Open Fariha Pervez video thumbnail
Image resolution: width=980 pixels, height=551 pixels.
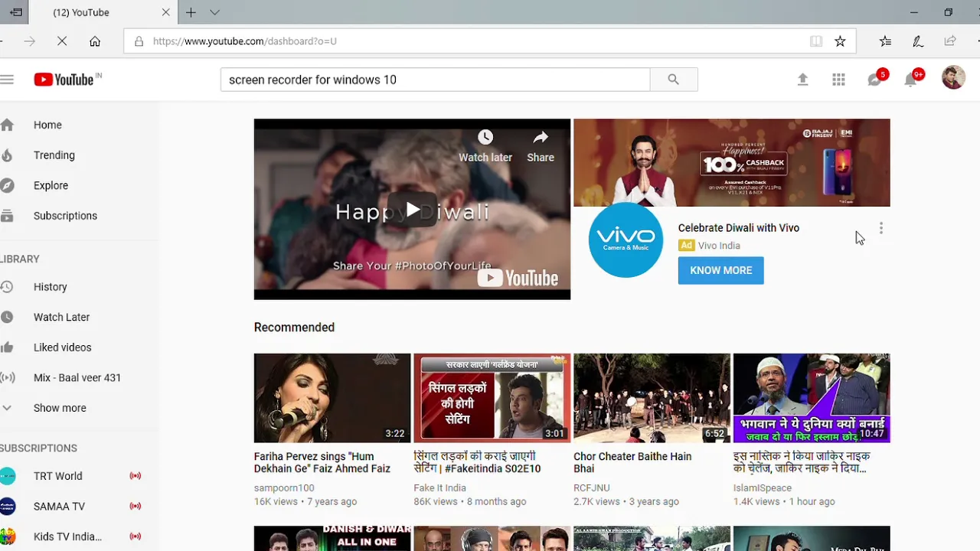tap(332, 398)
